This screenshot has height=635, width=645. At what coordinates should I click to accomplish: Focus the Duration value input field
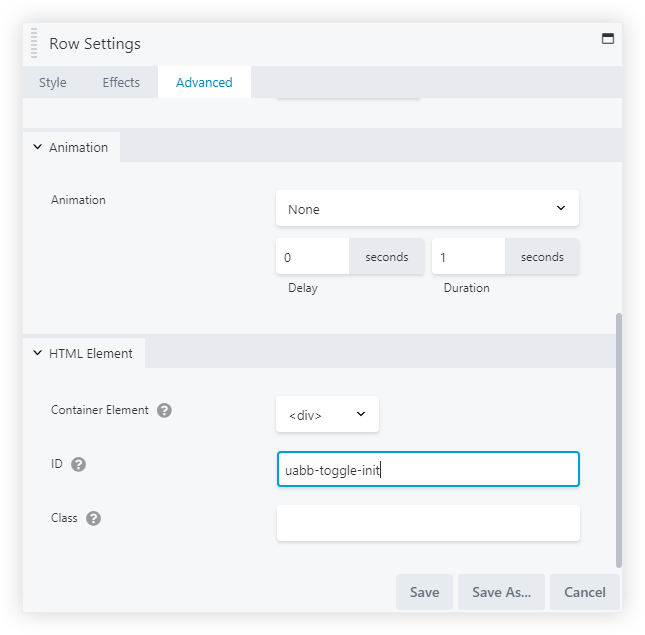coord(468,257)
